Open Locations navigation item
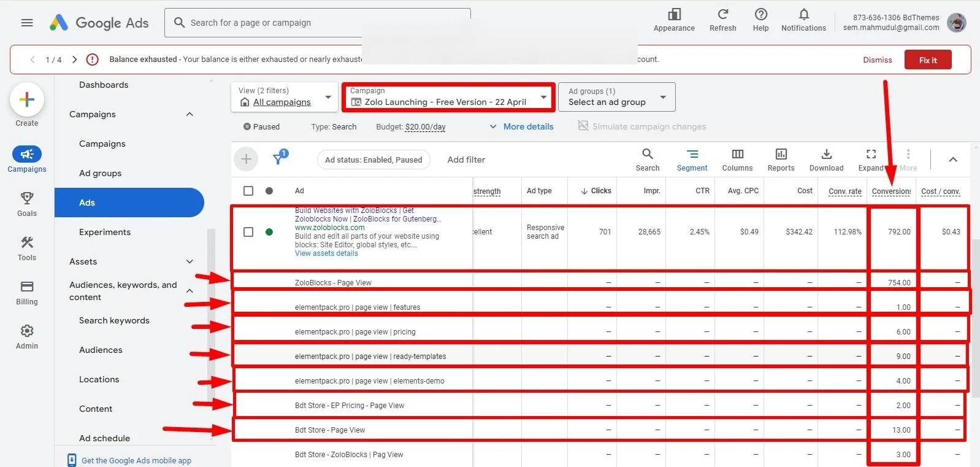This screenshot has height=467, width=980. [x=99, y=379]
